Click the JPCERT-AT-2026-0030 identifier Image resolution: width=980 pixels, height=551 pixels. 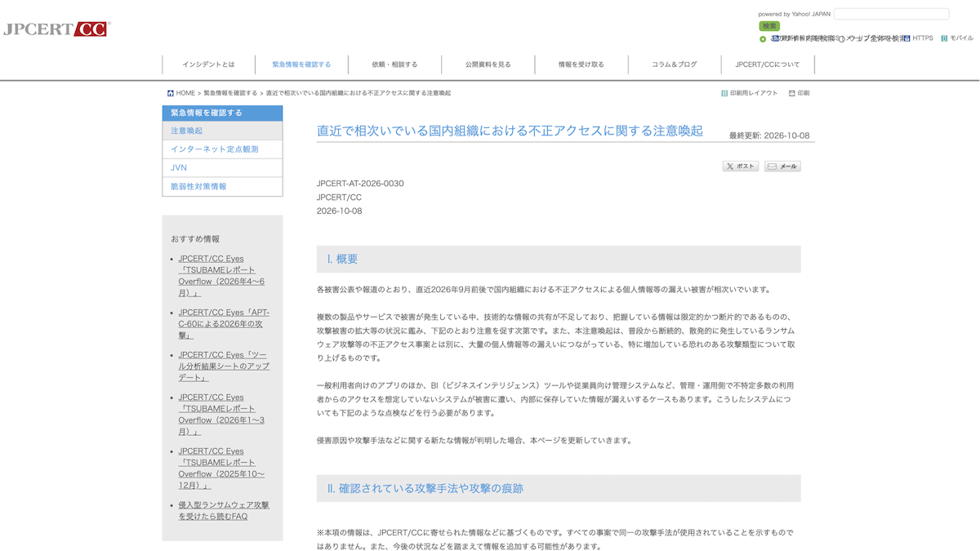360,183
